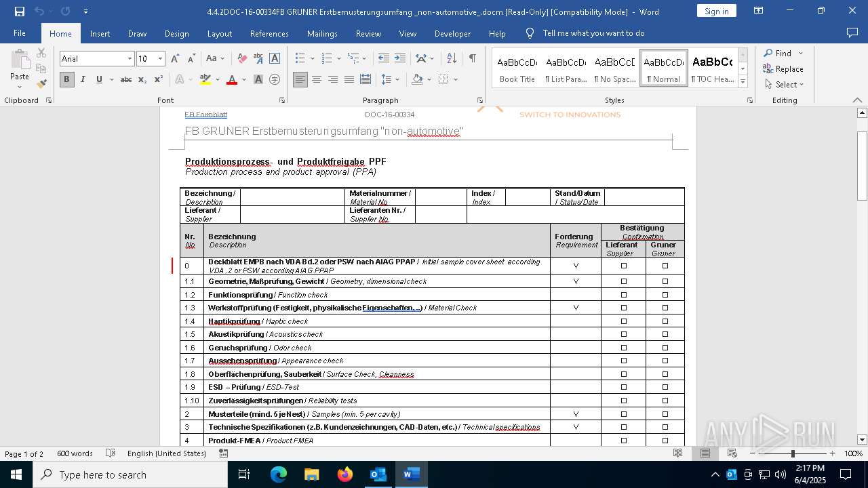Clear all formatting
Image resolution: width=868 pixels, height=488 pixels.
click(x=242, y=59)
